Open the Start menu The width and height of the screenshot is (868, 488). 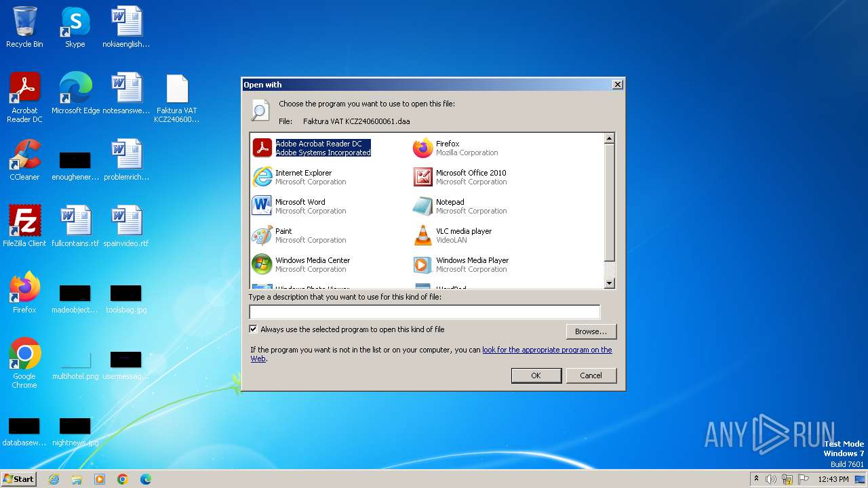click(x=18, y=479)
